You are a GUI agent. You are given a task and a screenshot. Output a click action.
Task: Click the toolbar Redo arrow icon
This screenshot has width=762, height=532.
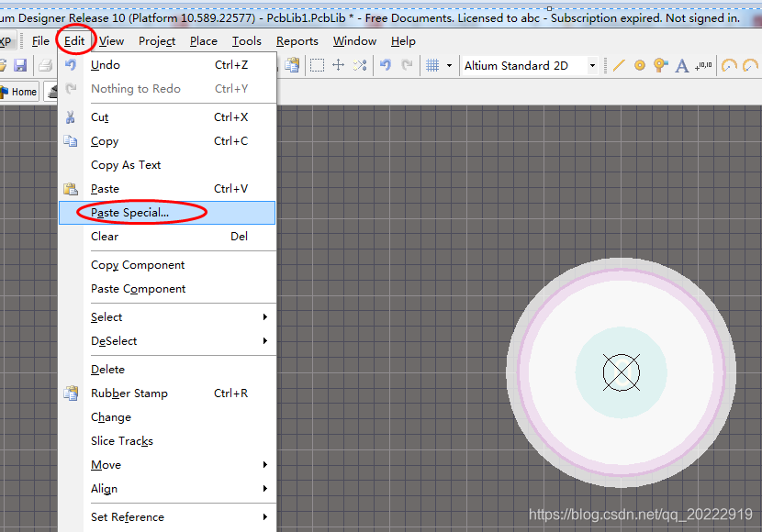click(408, 65)
